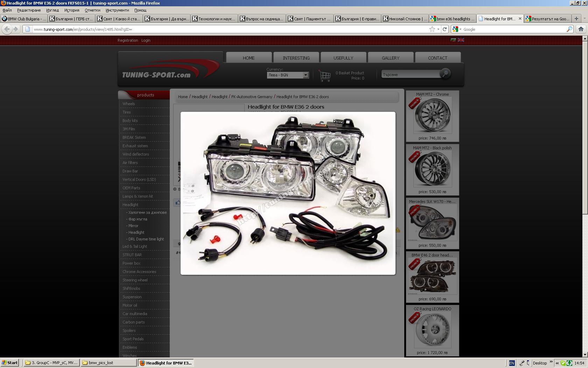Open MAM MT2 - Chrome wheel thumbnail
Viewport: 588px width, 368px height.
[433, 115]
